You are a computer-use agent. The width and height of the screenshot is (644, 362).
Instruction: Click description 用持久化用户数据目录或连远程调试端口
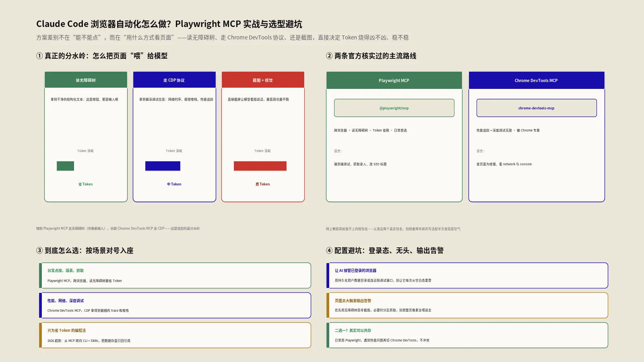[383, 280]
